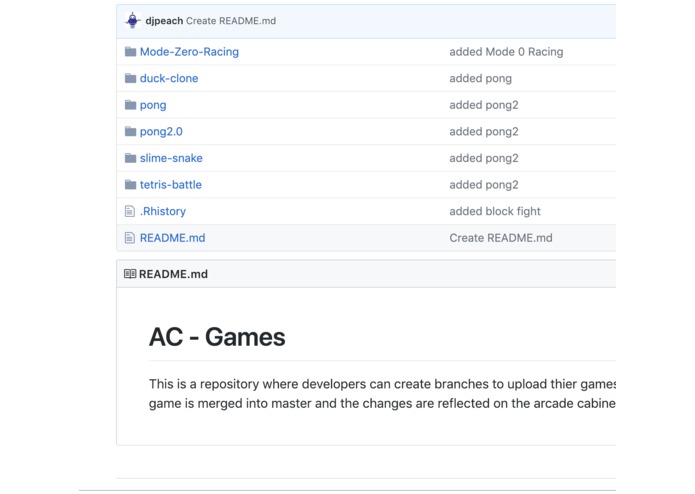This screenshot has width=695, height=494.
Task: Click the folder icon next to tetris-battle
Action: pyautogui.click(x=130, y=185)
